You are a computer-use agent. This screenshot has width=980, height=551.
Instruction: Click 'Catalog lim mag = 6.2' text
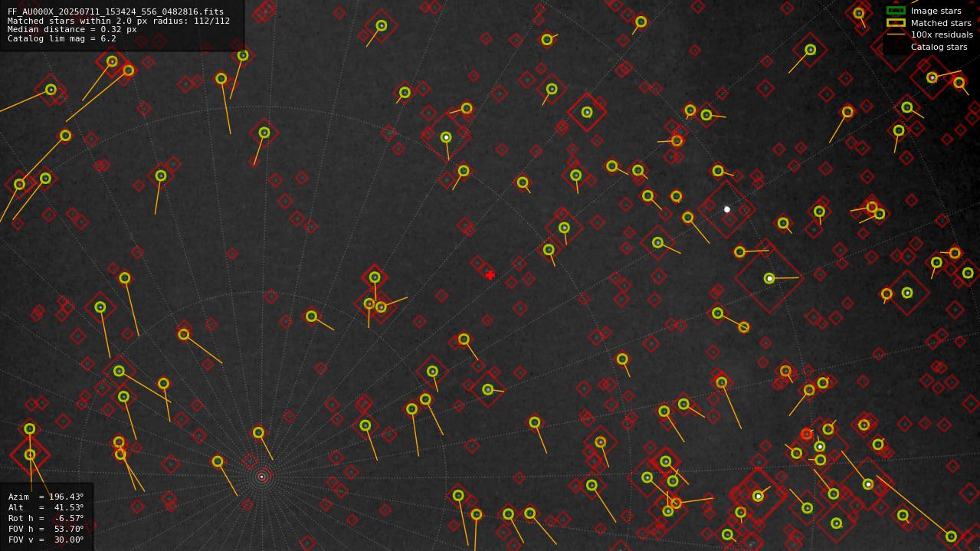62,39
